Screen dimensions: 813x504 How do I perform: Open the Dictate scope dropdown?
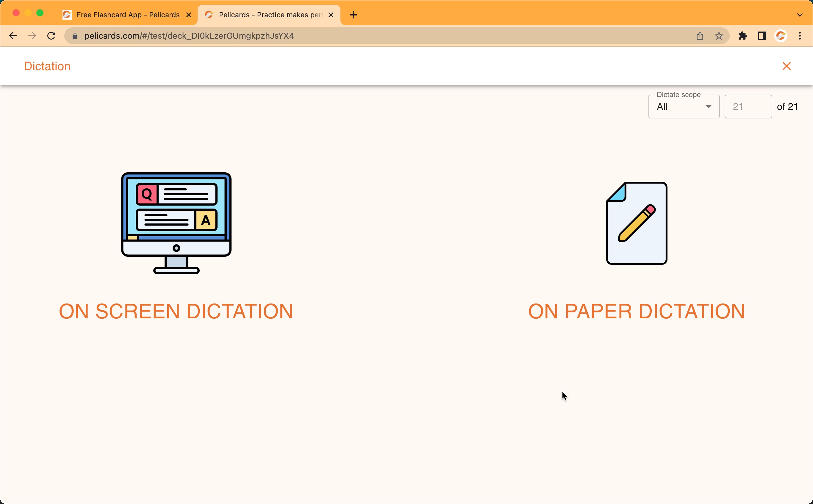(x=684, y=107)
